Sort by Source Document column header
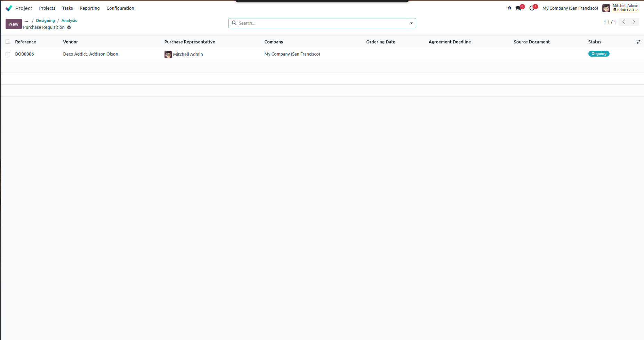The height and width of the screenshot is (340, 644). click(532, 42)
